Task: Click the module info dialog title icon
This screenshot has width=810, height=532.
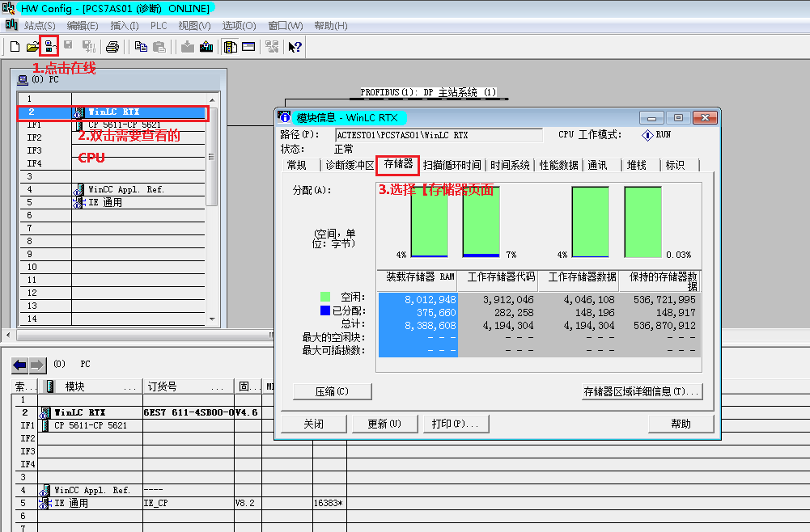Action: pyautogui.click(x=283, y=117)
